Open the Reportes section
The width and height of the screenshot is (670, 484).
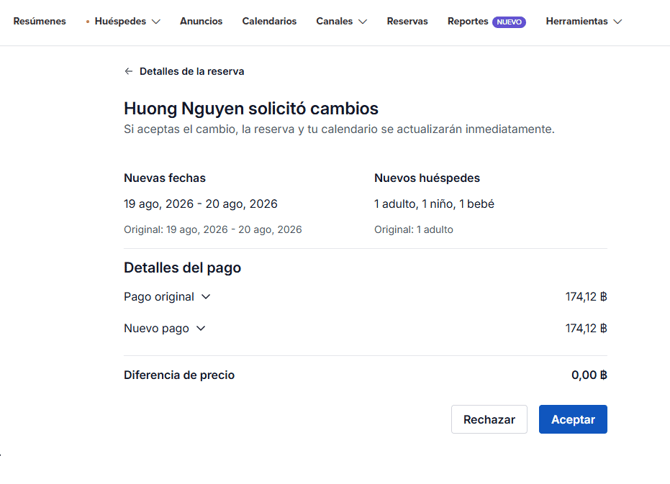467,21
